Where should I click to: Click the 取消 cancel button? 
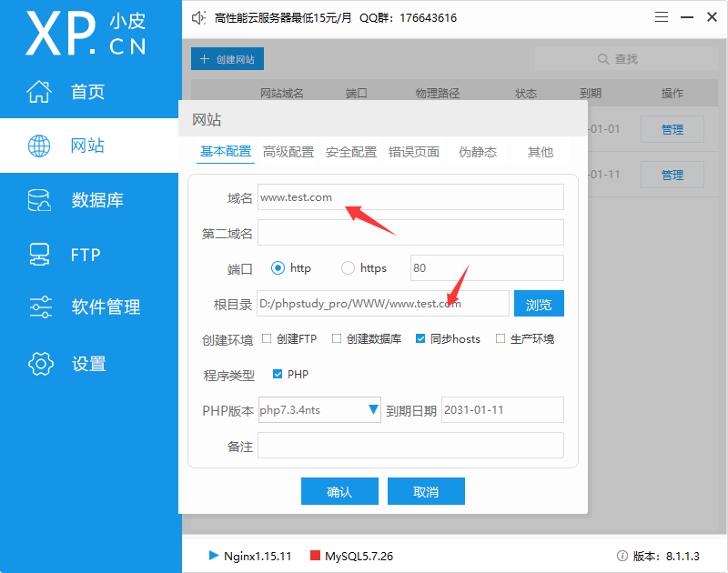pyautogui.click(x=426, y=492)
